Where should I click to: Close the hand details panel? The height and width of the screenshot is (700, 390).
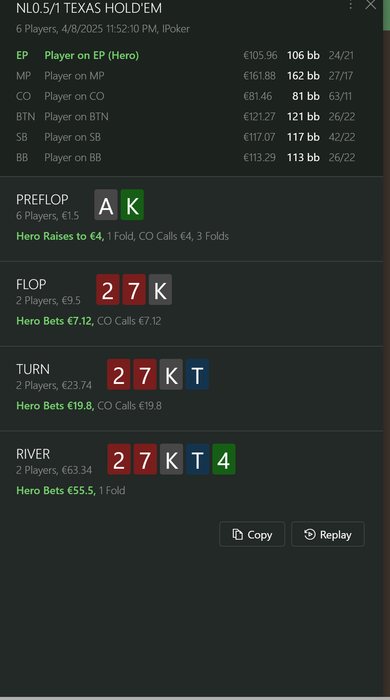370,5
